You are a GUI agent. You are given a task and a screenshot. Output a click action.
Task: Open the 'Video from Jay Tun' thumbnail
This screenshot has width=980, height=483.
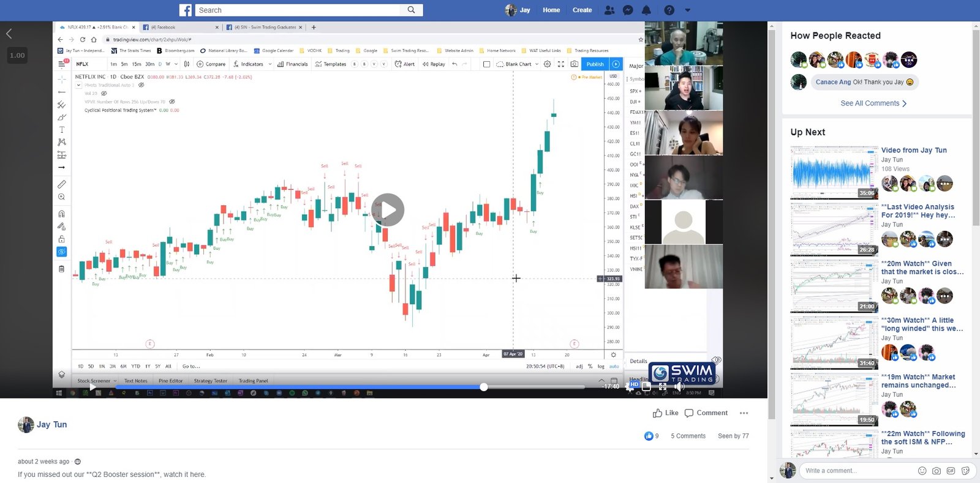pyautogui.click(x=834, y=172)
